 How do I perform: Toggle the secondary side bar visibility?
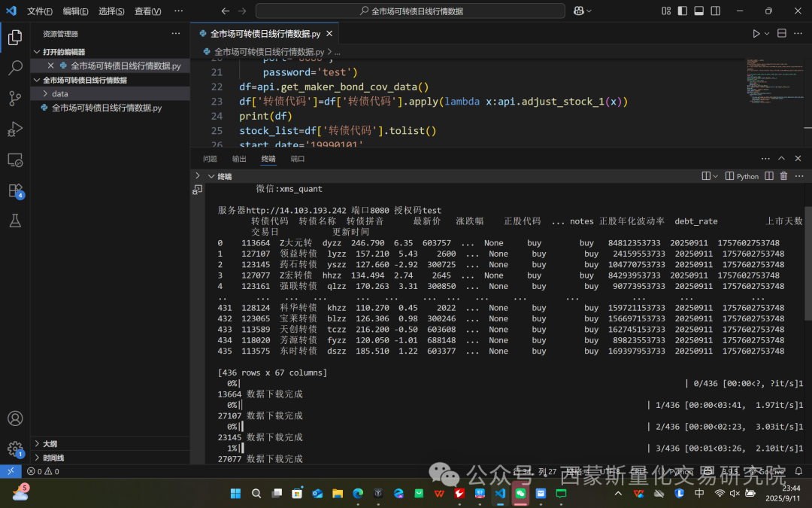point(716,11)
